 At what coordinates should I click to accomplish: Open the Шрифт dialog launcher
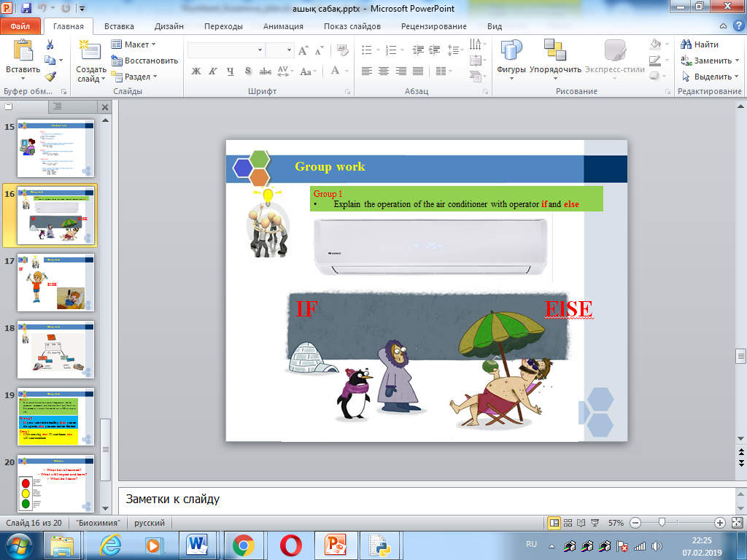tap(348, 91)
